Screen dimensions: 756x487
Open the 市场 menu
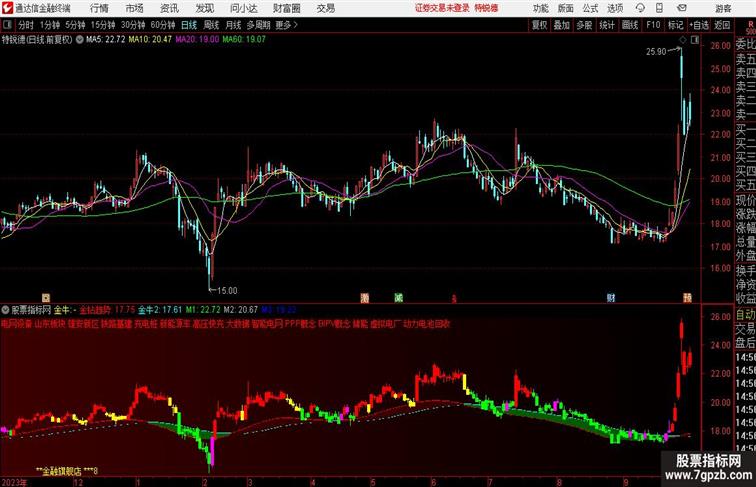135,8
